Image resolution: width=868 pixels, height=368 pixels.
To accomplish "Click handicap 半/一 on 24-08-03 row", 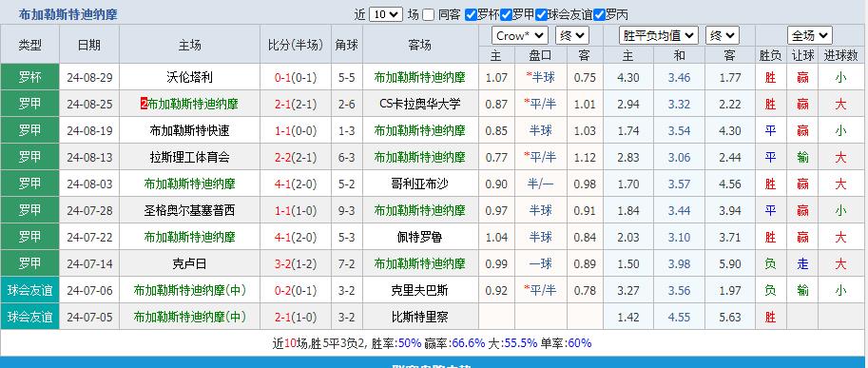I will [540, 184].
